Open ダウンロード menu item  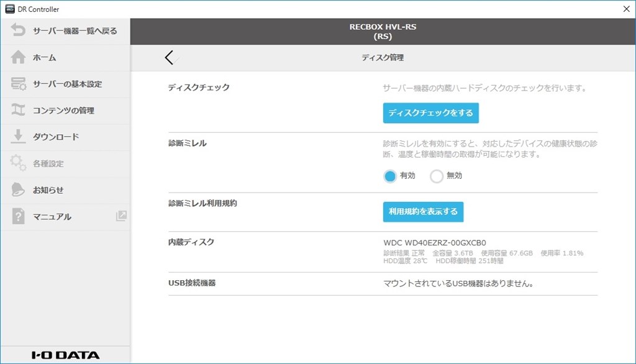point(65,137)
